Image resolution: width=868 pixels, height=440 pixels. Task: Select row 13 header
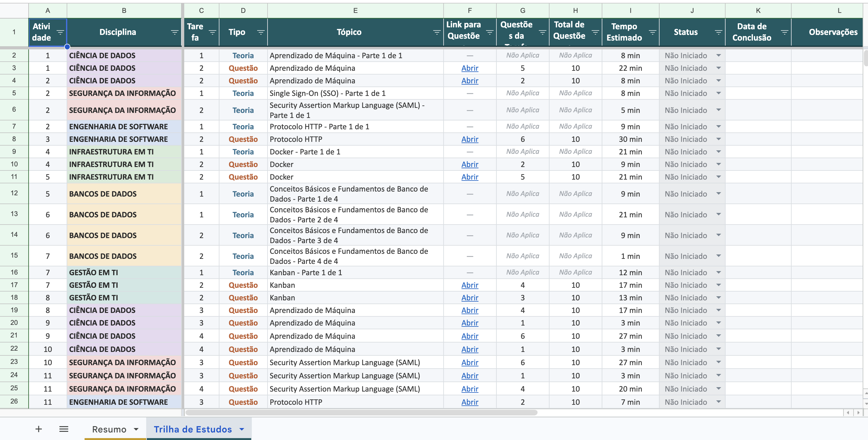coord(14,214)
